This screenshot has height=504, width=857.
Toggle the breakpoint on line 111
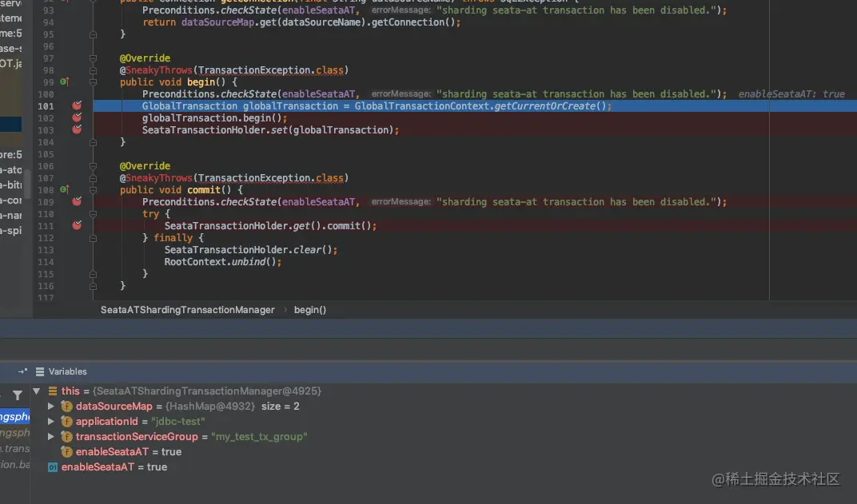click(x=77, y=225)
